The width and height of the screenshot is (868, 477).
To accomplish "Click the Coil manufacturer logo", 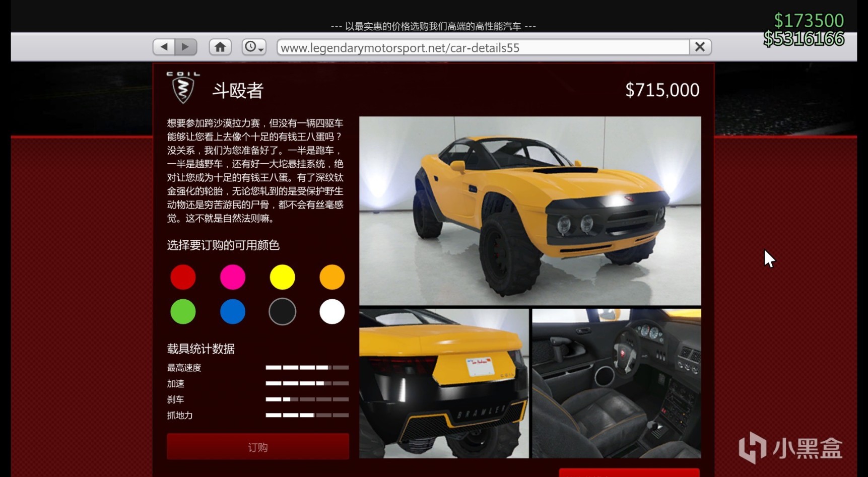I will (x=183, y=88).
